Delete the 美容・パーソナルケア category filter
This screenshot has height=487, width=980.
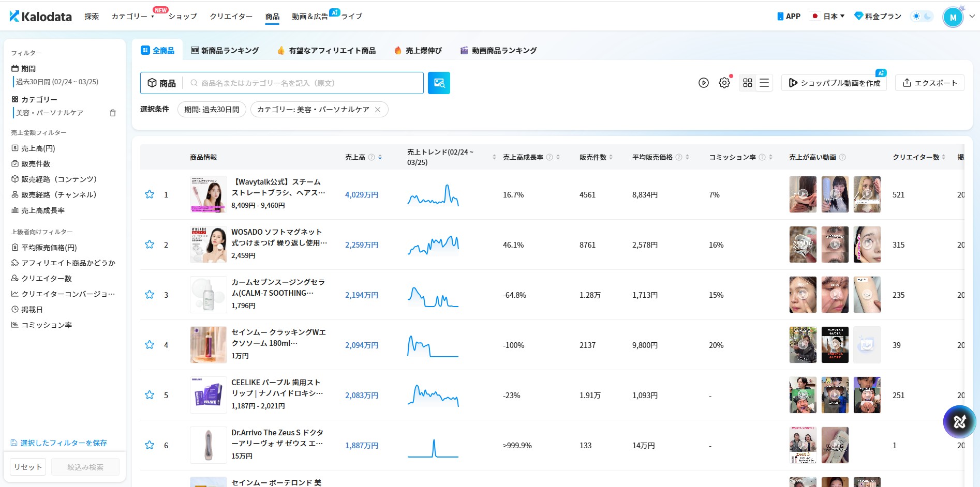113,113
